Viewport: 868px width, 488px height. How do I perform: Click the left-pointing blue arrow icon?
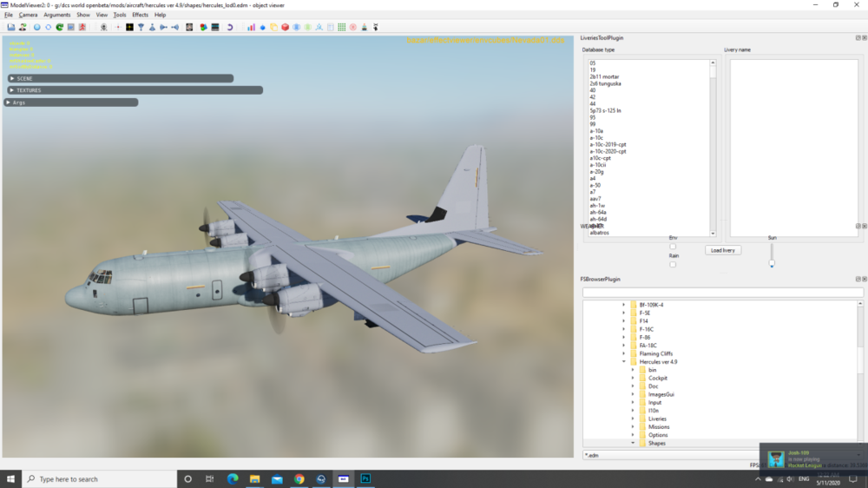[175, 27]
